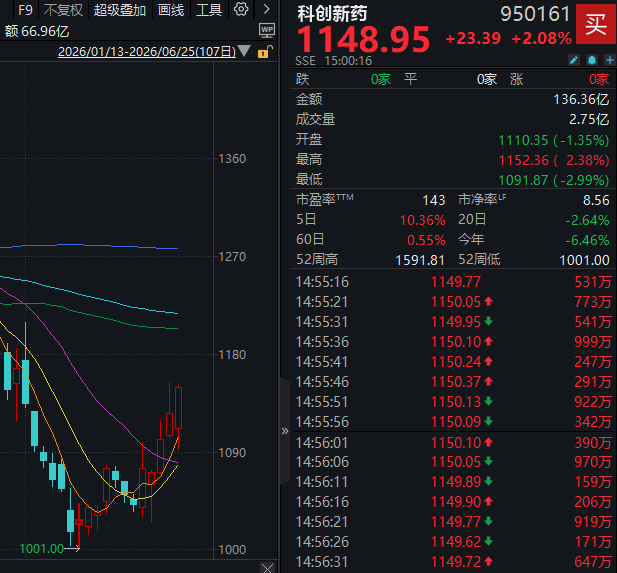
Task: Choose the 画线 drawing tool
Action: click(x=170, y=10)
